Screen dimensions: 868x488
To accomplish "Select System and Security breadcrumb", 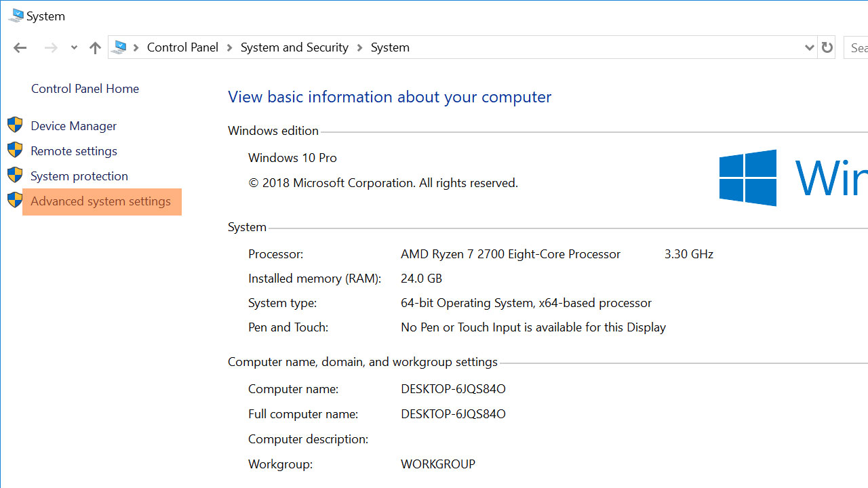I will 294,47.
